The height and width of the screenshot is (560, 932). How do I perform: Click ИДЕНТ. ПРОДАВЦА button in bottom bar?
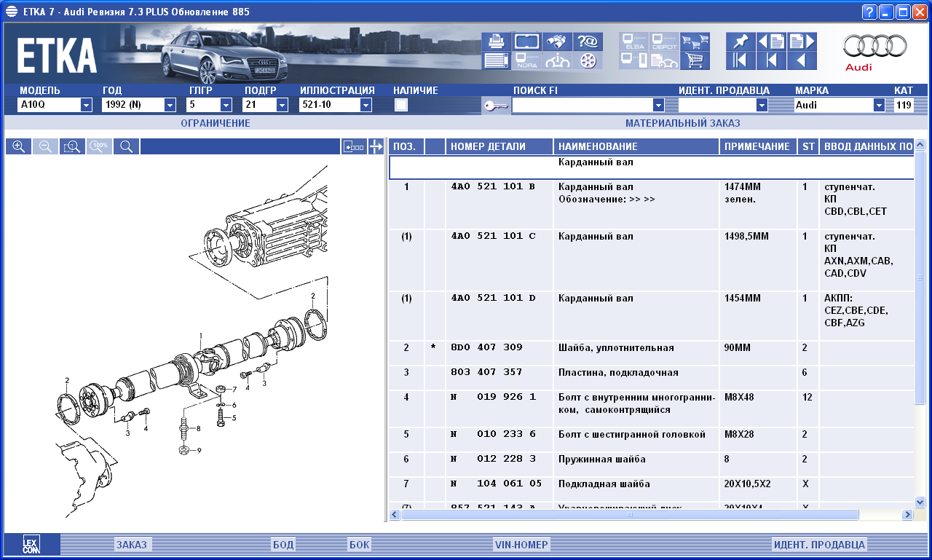pyautogui.click(x=819, y=545)
